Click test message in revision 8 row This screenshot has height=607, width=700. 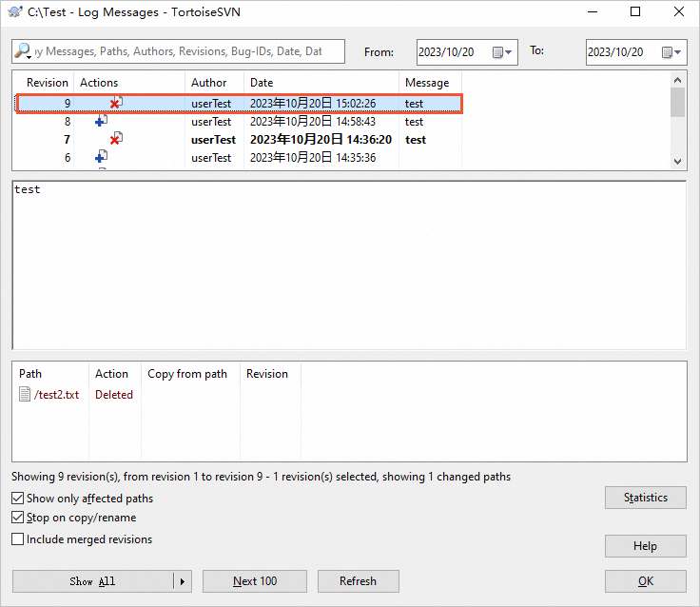[x=414, y=122]
